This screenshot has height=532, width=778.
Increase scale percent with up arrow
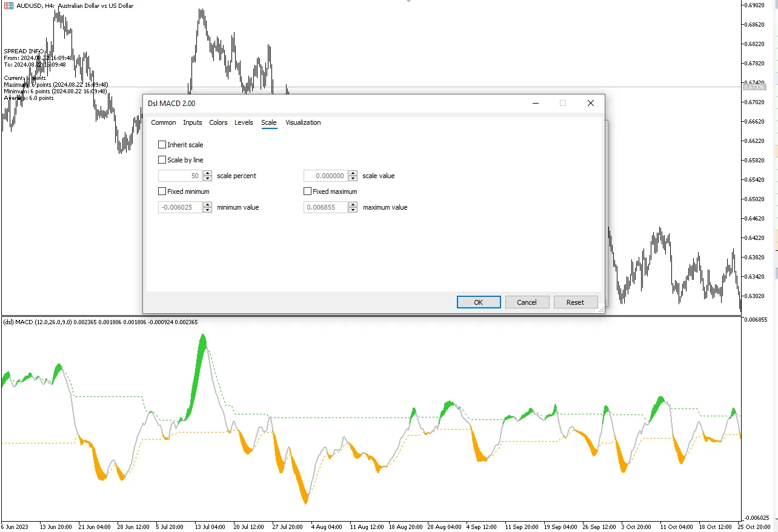pyautogui.click(x=207, y=173)
